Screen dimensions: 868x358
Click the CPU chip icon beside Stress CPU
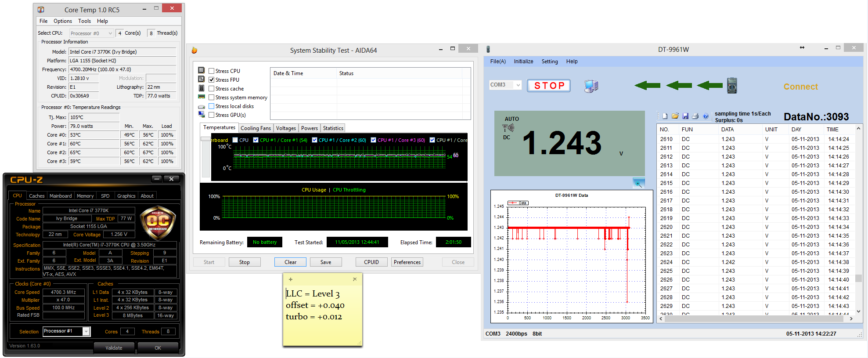coord(202,70)
